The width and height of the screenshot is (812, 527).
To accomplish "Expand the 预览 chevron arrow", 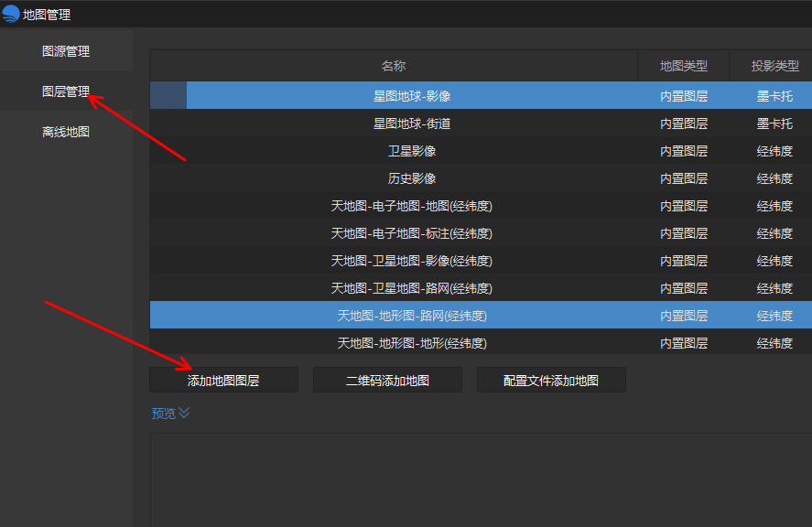I will (184, 413).
